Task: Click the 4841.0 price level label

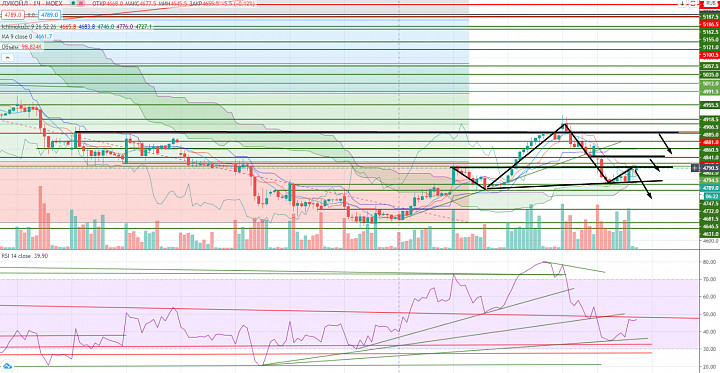Action: tap(709, 157)
